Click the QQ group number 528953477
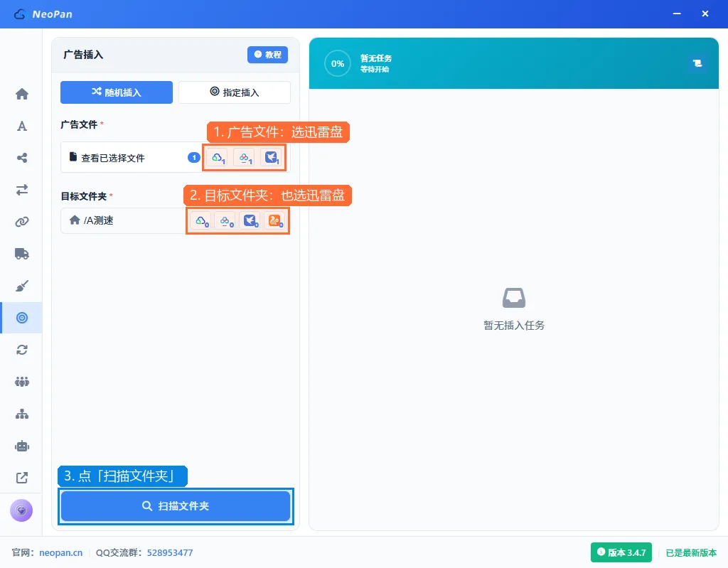The height and width of the screenshot is (568, 728). (x=170, y=552)
